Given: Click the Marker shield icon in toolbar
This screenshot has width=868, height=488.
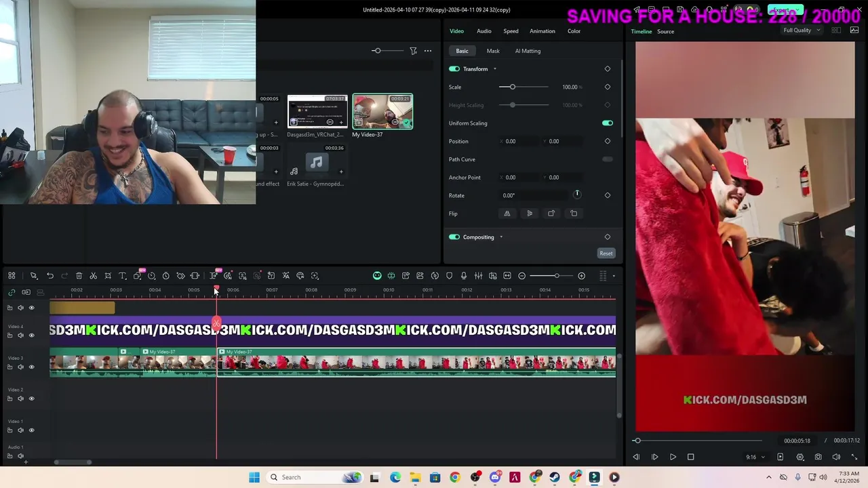Looking at the screenshot, I should [449, 276].
